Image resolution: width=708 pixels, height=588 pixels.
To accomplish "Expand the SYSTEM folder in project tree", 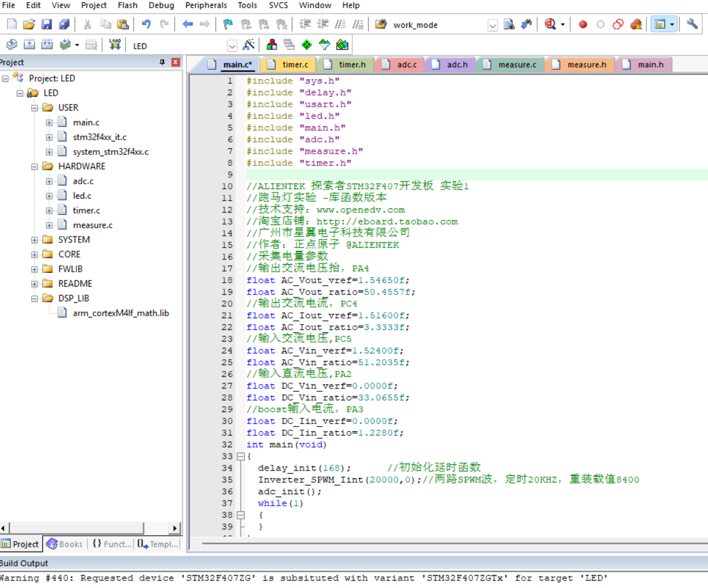I will point(35,239).
